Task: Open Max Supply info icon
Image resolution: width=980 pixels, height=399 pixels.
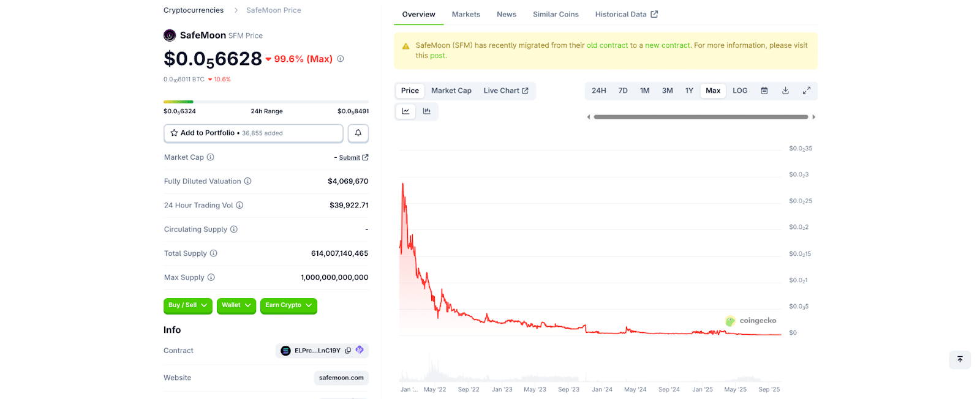Action: tap(211, 277)
